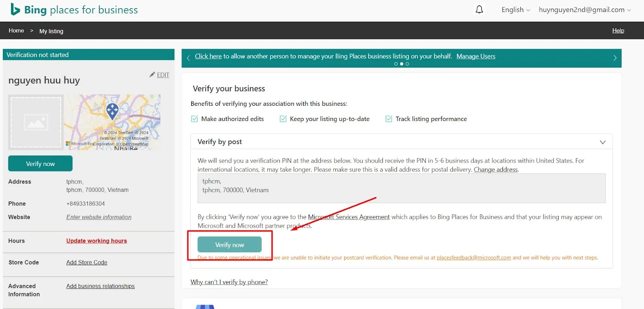Viewport: 644px width, 309px height.
Task: Open Enter website information link
Action: coord(99,217)
